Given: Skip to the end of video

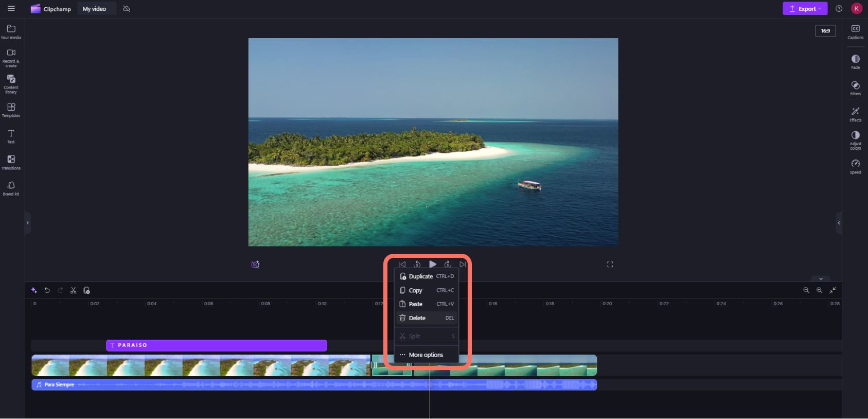Looking at the screenshot, I should click(463, 265).
